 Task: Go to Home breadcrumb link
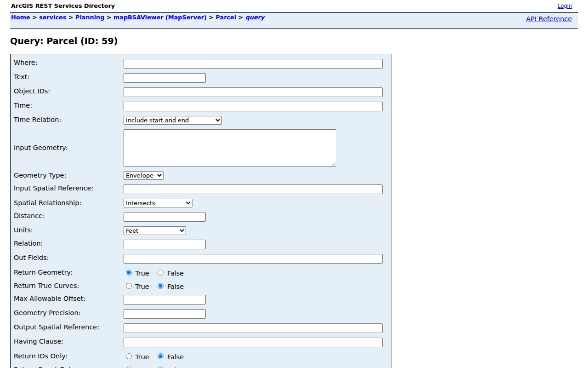[x=21, y=17]
